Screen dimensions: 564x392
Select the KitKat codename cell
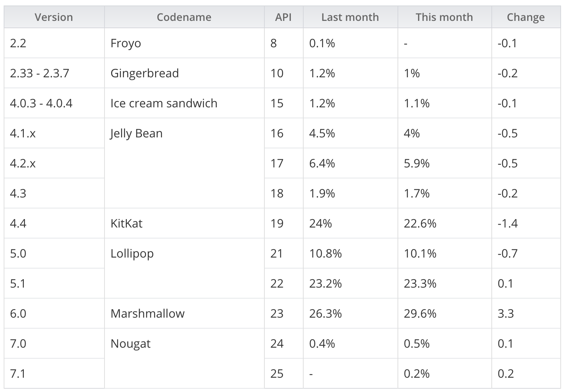pyautogui.click(x=127, y=223)
